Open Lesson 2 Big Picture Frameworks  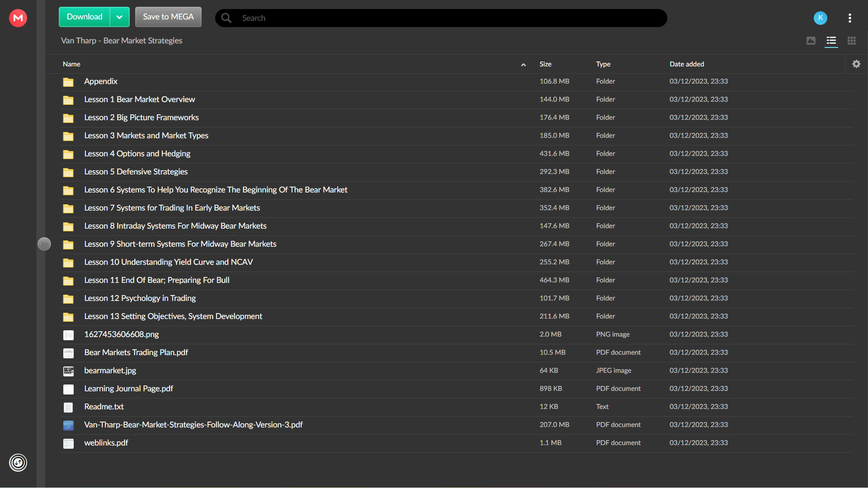click(x=142, y=117)
